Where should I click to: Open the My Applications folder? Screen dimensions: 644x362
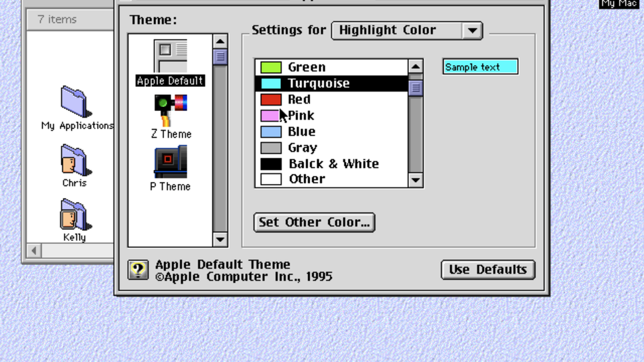point(76,102)
